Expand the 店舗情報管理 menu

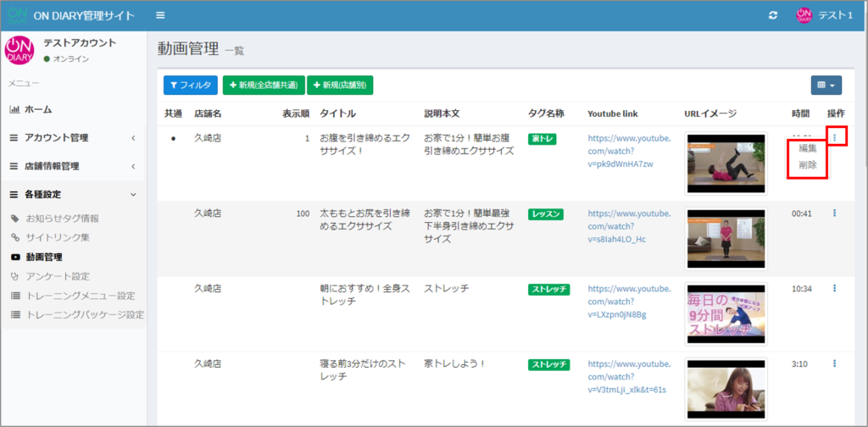(x=72, y=166)
